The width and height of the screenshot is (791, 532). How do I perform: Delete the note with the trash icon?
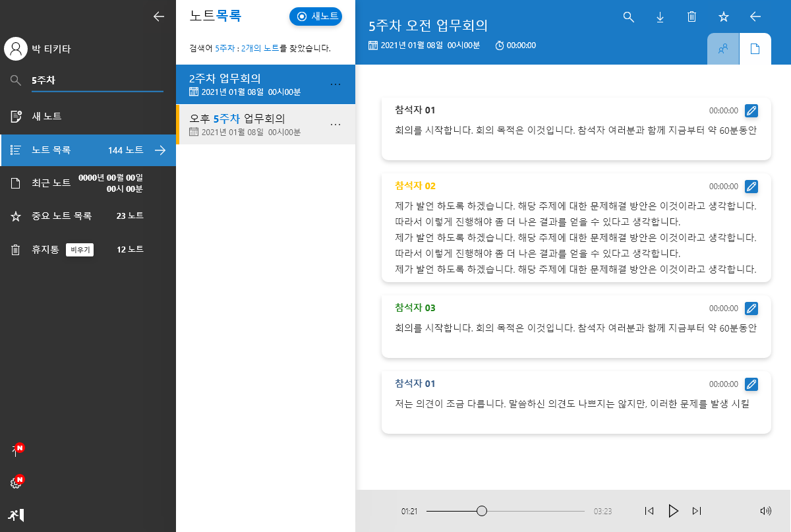pos(691,17)
